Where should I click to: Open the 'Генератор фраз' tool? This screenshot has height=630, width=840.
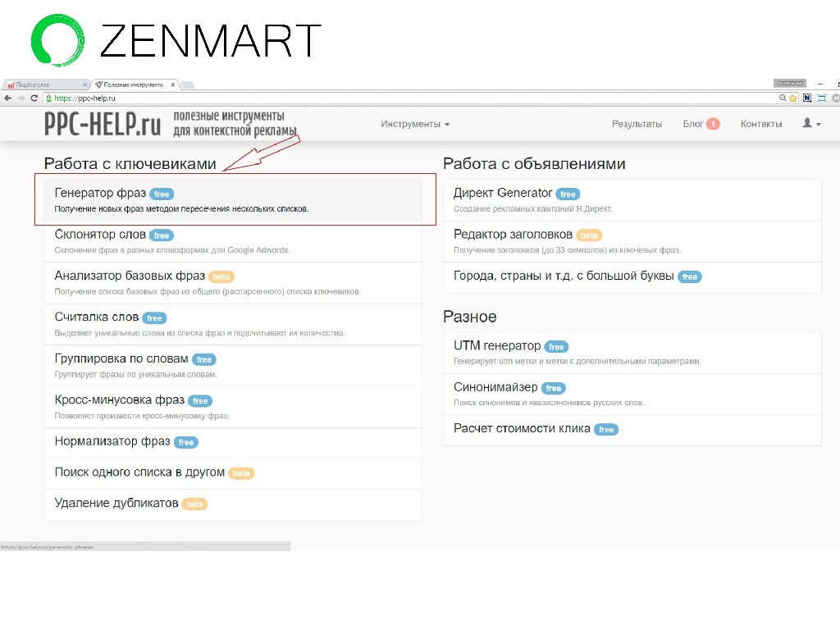tap(100, 194)
